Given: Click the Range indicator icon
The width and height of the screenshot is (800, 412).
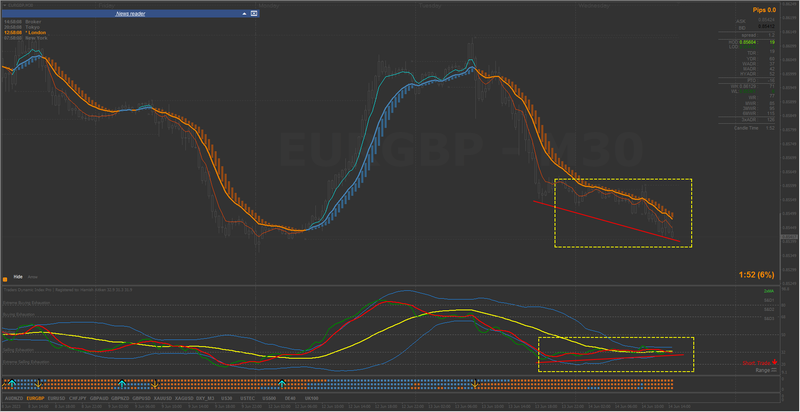Looking at the screenshot, I should point(774,370).
